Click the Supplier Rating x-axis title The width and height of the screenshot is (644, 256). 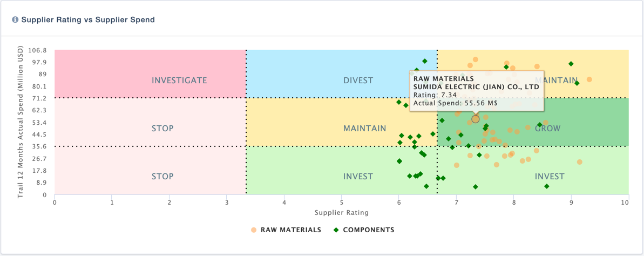pos(342,212)
